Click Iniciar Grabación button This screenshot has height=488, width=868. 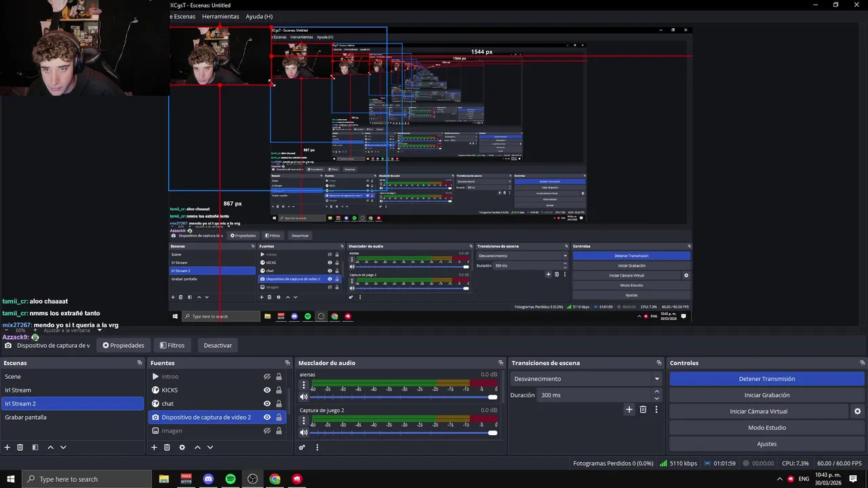pos(767,395)
